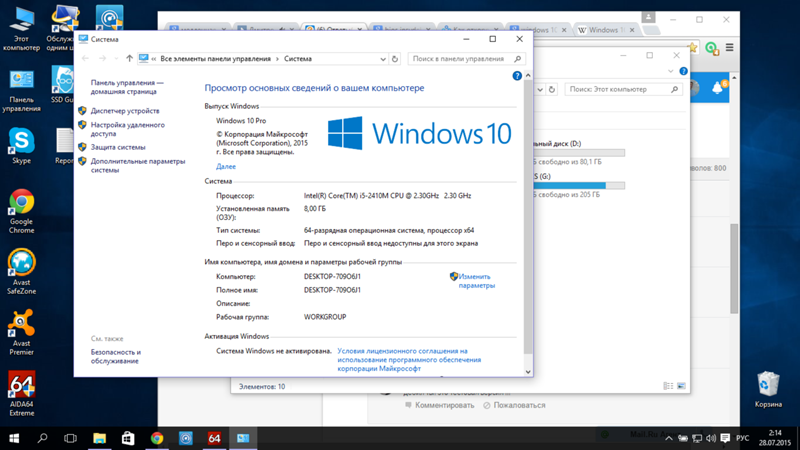Image resolution: width=800 pixels, height=450 pixels.
Task: Click the Windows Start button
Action: click(x=14, y=438)
